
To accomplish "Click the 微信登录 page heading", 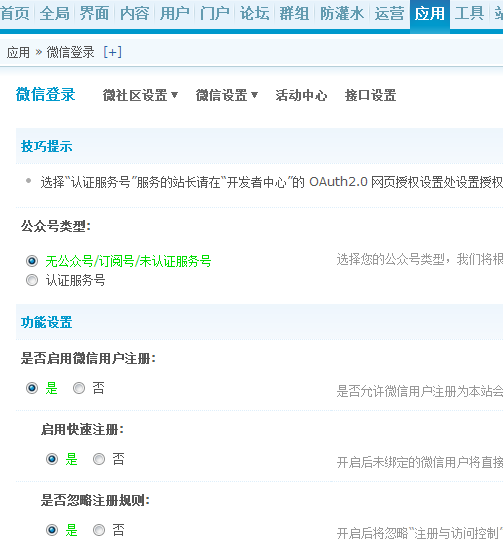I will (46, 95).
